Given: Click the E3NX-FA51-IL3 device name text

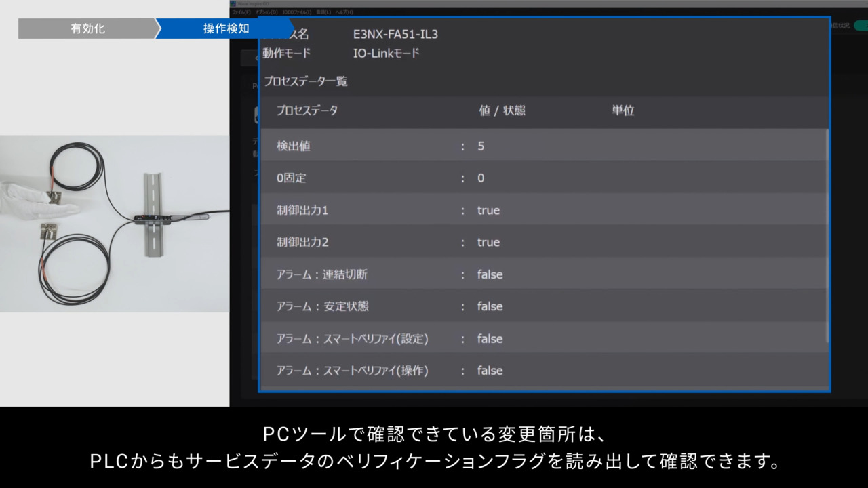Looking at the screenshot, I should pos(395,34).
